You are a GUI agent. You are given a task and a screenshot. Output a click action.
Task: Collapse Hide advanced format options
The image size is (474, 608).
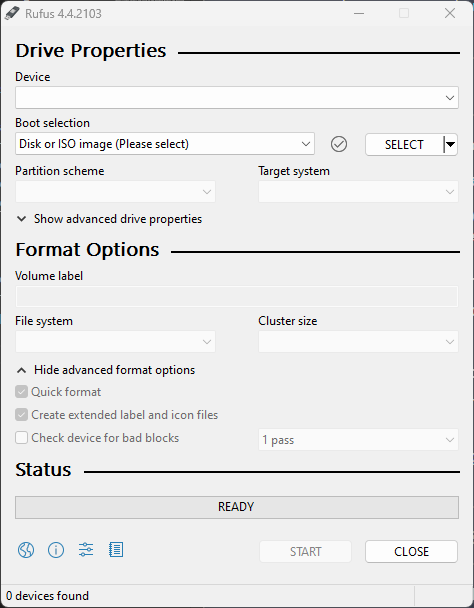point(106,370)
